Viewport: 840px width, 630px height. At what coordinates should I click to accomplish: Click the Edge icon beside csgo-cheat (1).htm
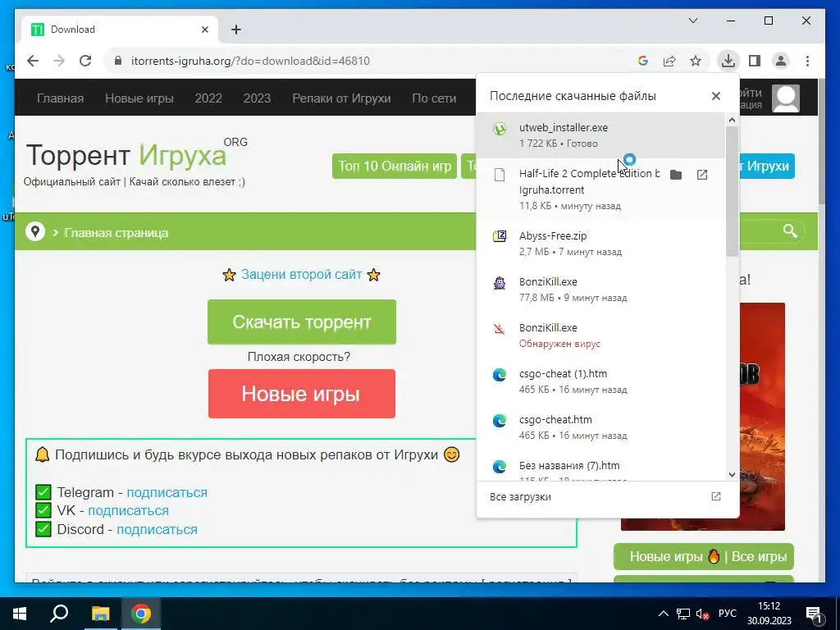click(x=500, y=374)
